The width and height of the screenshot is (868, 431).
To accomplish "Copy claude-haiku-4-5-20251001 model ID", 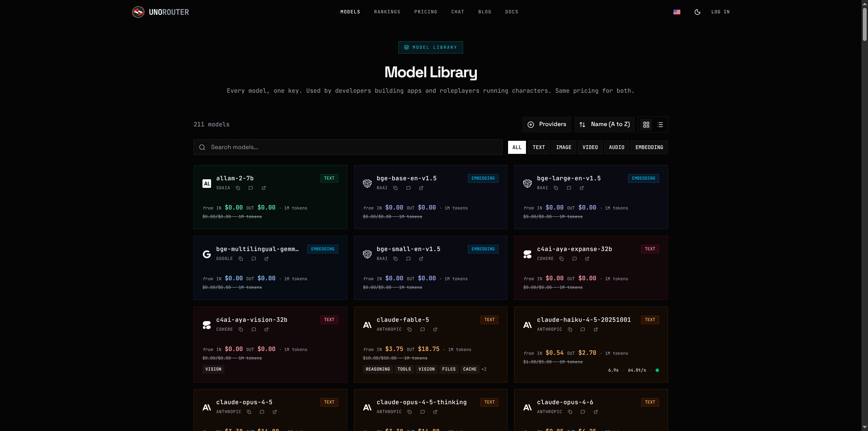I will [x=570, y=330].
